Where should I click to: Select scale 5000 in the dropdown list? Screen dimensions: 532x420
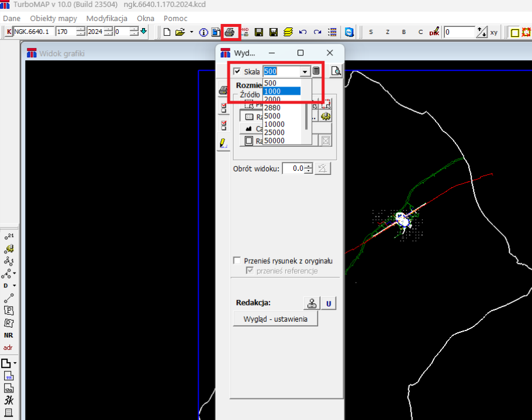[x=274, y=116]
